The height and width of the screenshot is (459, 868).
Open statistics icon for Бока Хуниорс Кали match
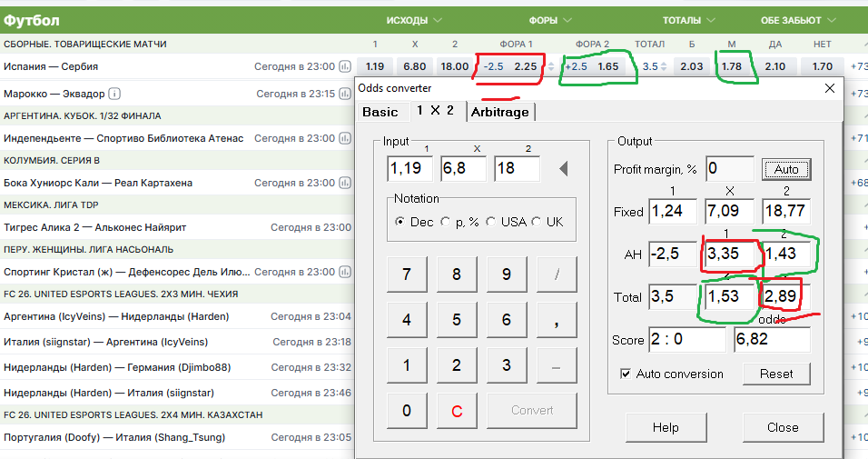tap(345, 183)
